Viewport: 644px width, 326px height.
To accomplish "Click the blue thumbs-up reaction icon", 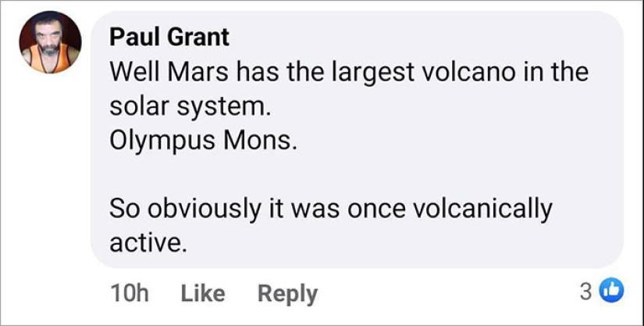I will (614, 292).
